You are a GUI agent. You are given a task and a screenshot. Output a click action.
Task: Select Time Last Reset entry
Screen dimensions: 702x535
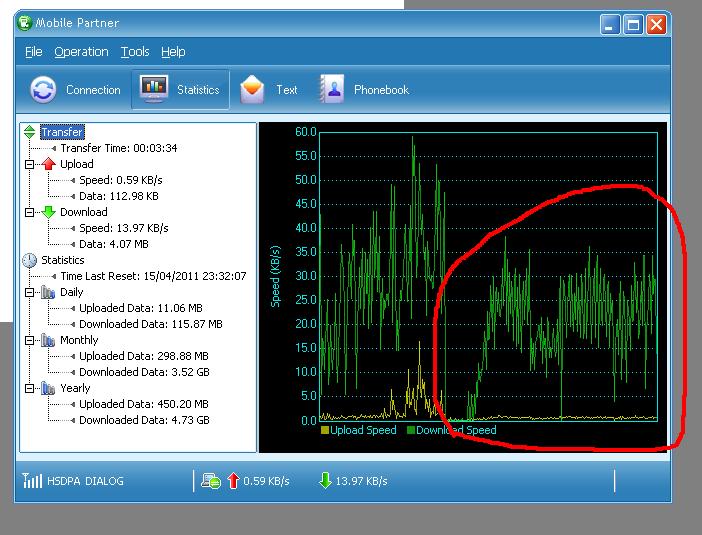pyautogui.click(x=153, y=276)
